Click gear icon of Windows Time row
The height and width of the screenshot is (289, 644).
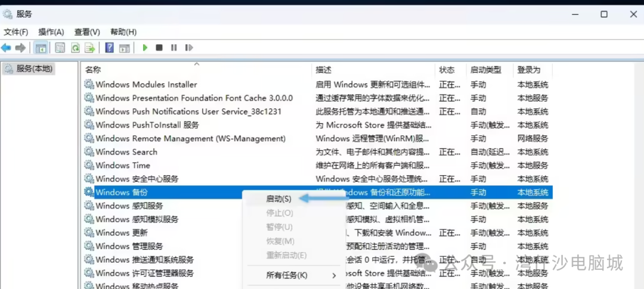tap(89, 166)
